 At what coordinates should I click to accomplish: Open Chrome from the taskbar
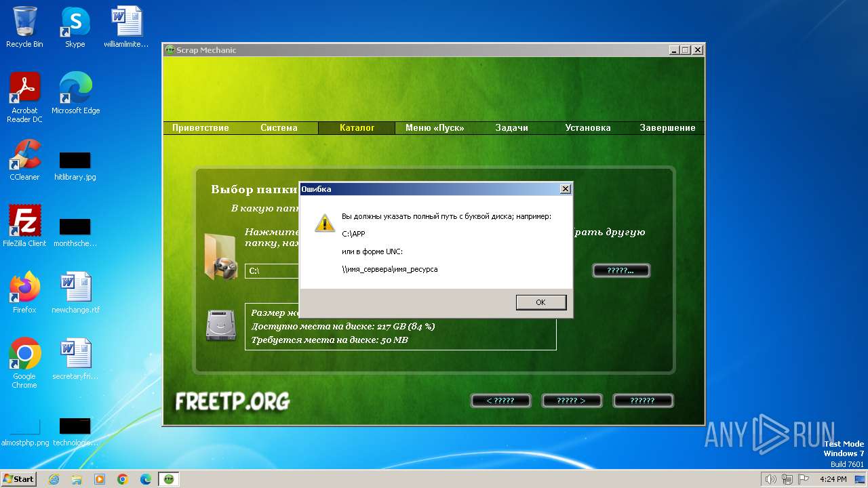[123, 479]
